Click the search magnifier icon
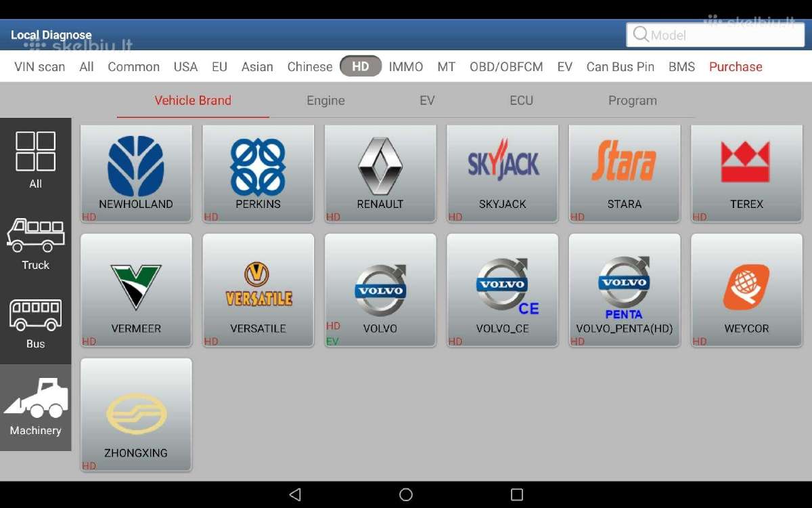This screenshot has width=812, height=508. point(641,35)
